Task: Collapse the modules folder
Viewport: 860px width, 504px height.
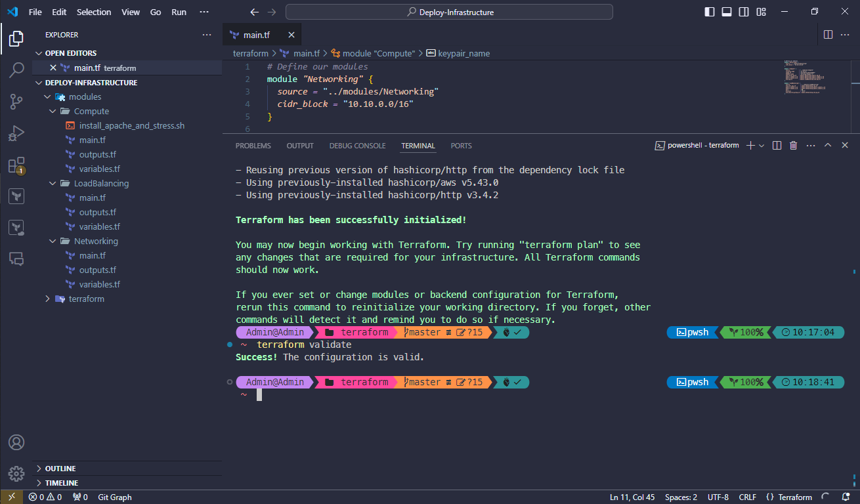Action: [127, 96]
